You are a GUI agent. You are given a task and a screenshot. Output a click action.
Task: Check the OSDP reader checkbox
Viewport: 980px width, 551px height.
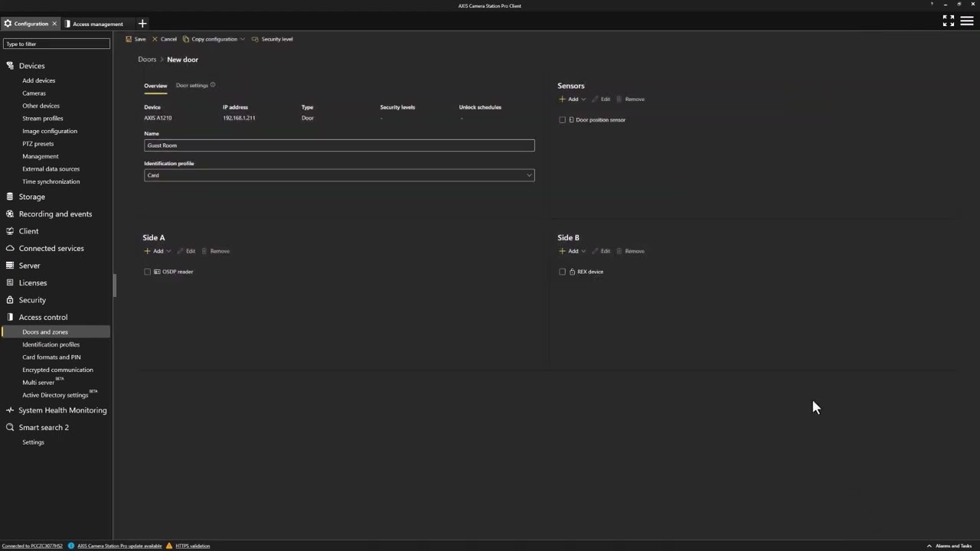tap(148, 272)
